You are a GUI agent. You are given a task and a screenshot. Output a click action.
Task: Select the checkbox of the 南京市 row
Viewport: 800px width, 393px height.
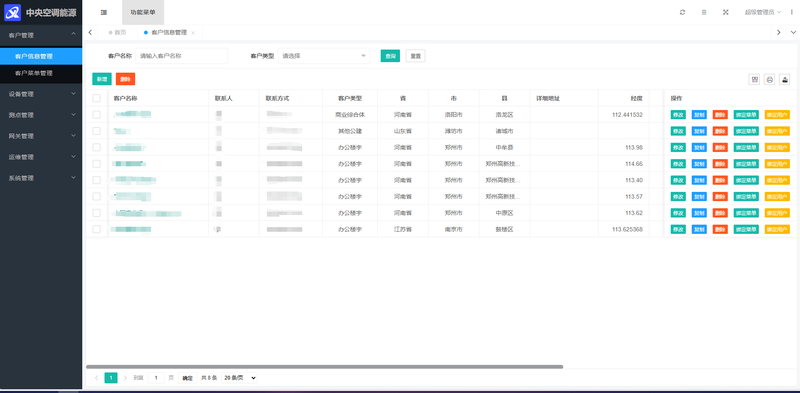click(x=96, y=229)
